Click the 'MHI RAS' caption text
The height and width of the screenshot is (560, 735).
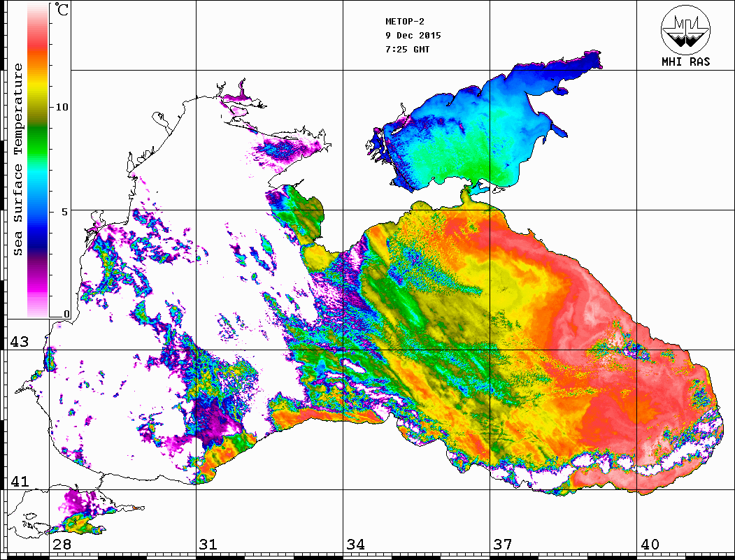(x=686, y=62)
